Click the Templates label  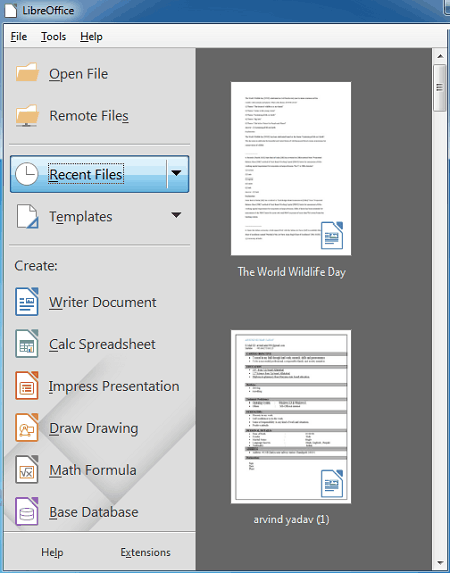tap(81, 217)
